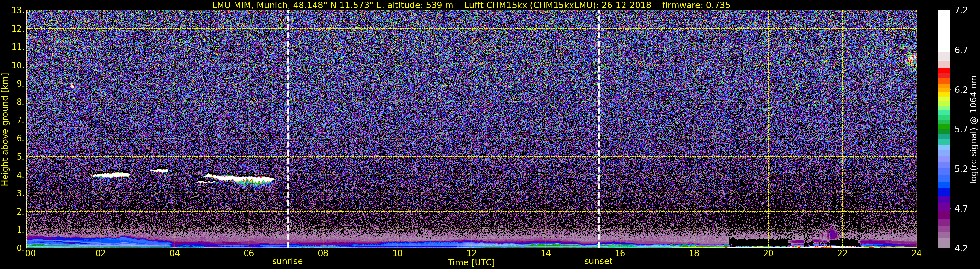The image size is (980, 269).
Task: Click the height axis tick '13.'
Action: [18, 10]
